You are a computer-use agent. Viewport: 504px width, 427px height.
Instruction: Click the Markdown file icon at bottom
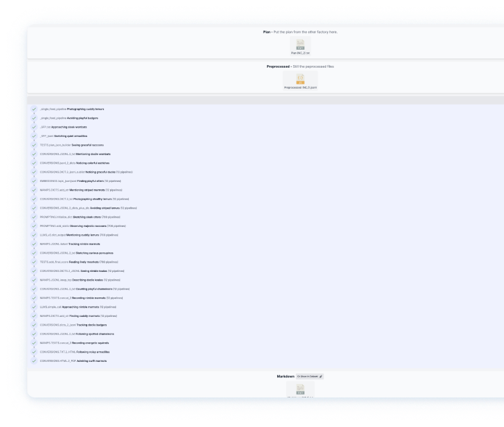click(300, 388)
